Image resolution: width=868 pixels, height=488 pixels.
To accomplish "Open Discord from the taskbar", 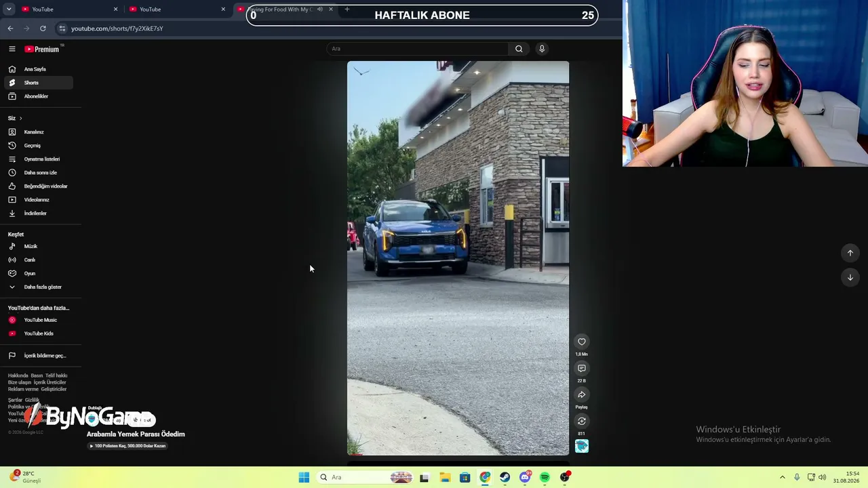I will click(525, 477).
